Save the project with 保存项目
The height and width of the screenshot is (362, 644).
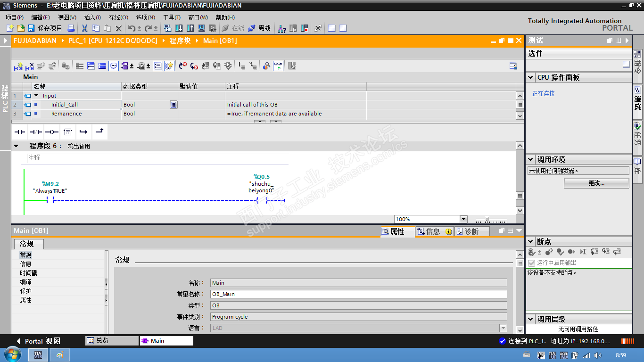click(x=45, y=28)
